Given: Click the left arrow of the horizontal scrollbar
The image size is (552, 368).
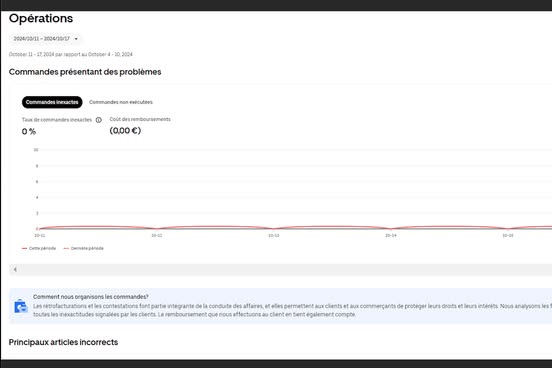Looking at the screenshot, I should 15,269.
